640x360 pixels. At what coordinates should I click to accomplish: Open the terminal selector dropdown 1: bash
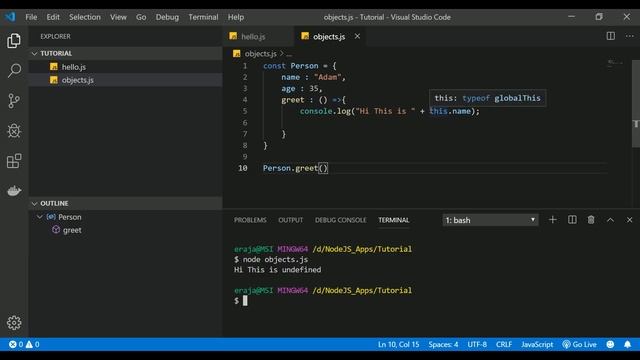pyautogui.click(x=490, y=220)
